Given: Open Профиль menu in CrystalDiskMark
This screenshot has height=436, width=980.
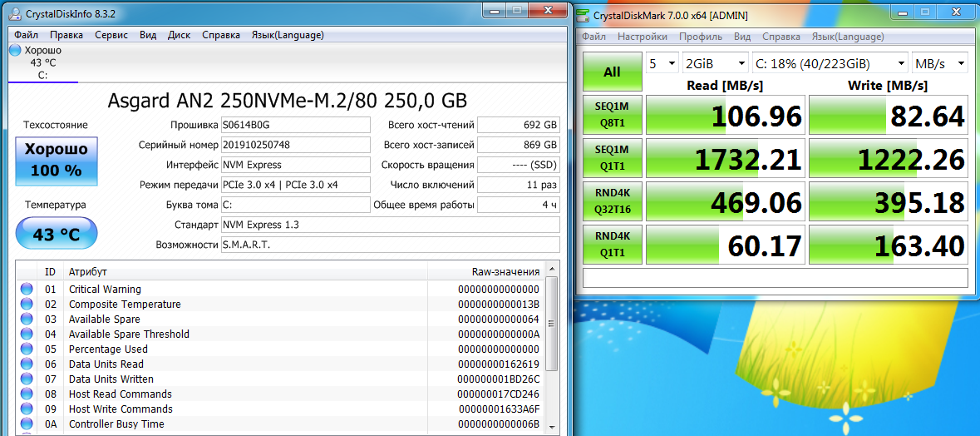Looking at the screenshot, I should coord(701,37).
